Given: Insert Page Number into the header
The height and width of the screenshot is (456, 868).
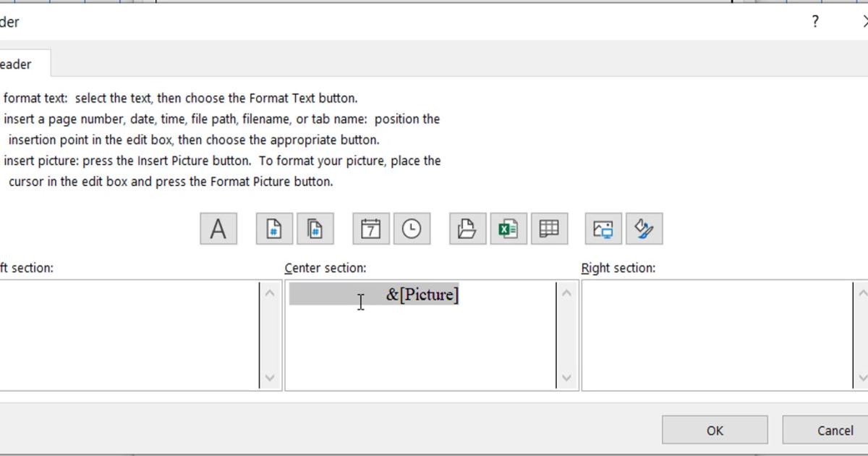Looking at the screenshot, I should [x=274, y=229].
